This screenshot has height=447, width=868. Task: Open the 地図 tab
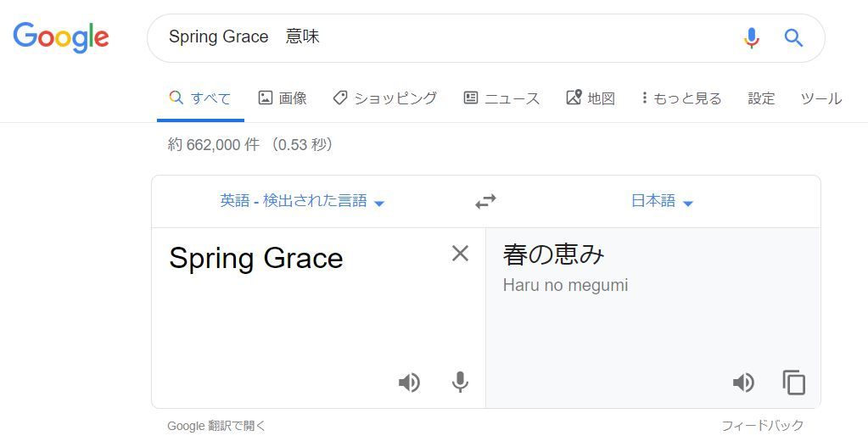(591, 98)
